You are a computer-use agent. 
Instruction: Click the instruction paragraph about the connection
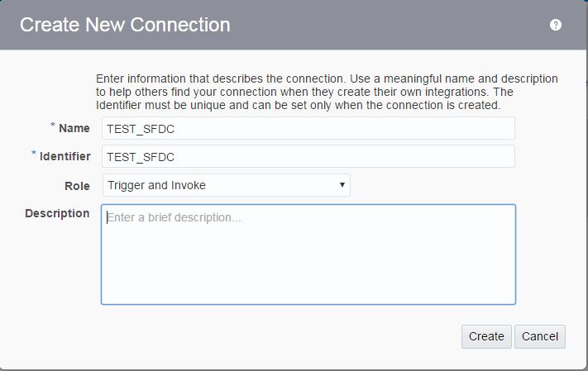(x=327, y=92)
